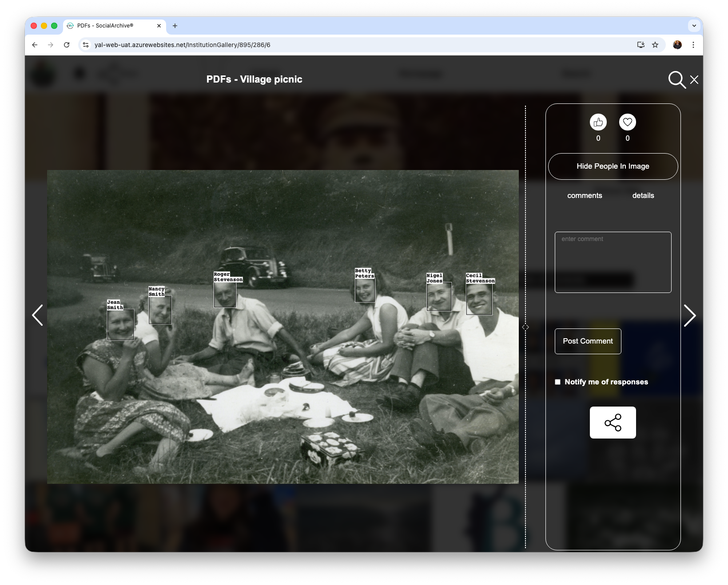Screen dimensions: 728x585
Task: Like the photo with the thumbs-up icon
Action: pyautogui.click(x=598, y=123)
